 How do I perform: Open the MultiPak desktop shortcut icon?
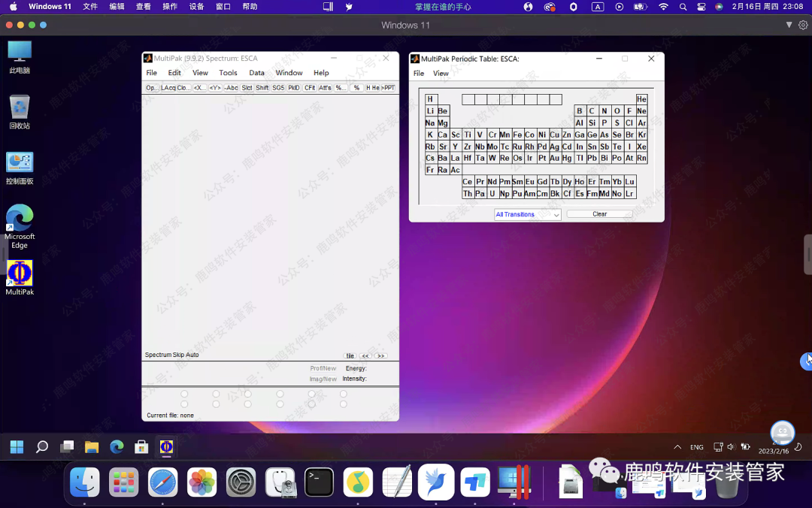(x=20, y=274)
